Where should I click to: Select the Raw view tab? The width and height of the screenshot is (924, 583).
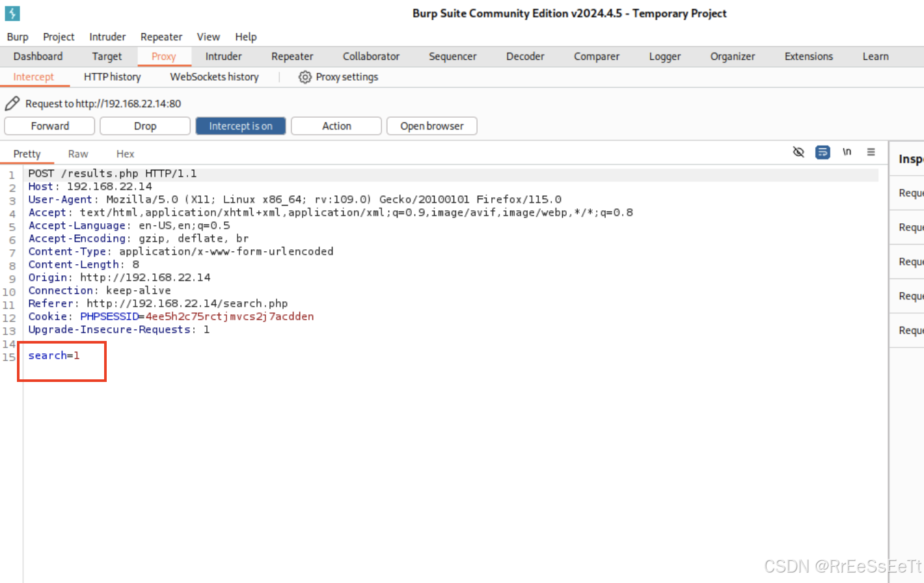(x=78, y=154)
